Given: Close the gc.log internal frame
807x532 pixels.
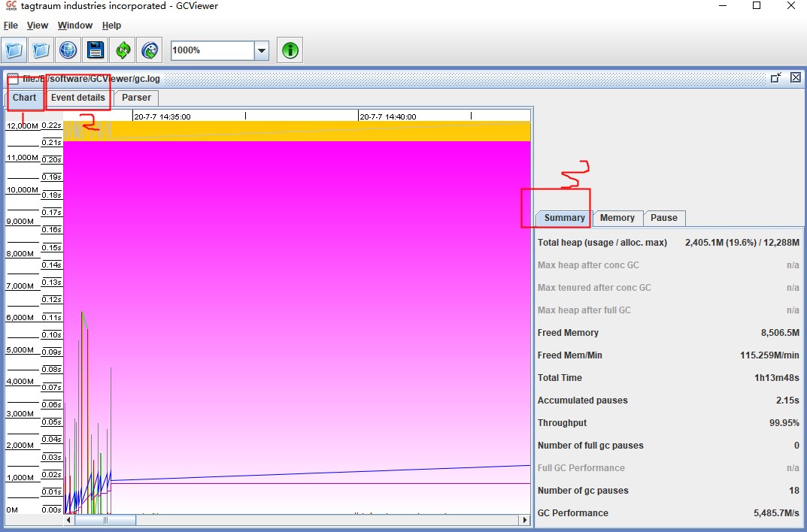Looking at the screenshot, I should 796,77.
